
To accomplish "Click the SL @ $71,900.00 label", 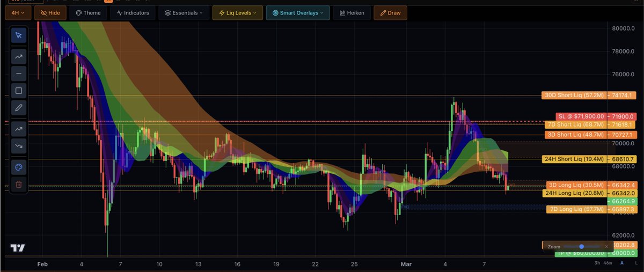I will (580, 116).
